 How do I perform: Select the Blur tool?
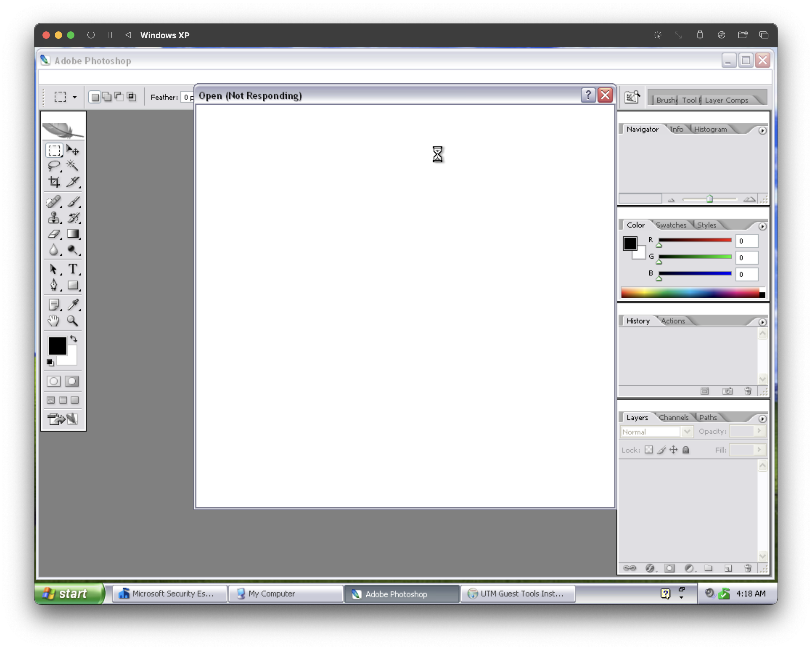pos(54,250)
